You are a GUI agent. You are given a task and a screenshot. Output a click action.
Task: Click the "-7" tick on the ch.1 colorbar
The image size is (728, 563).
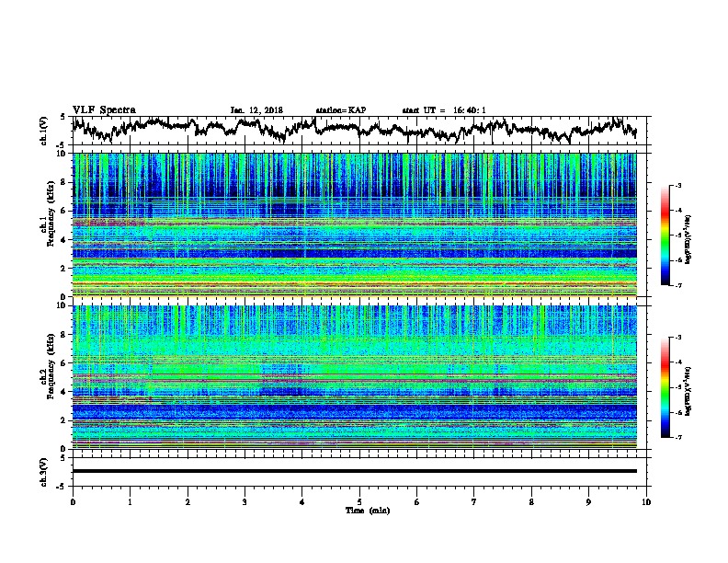coord(677,286)
